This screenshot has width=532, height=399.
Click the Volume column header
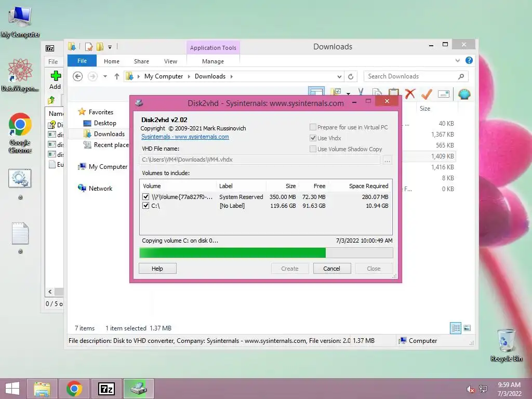(x=178, y=186)
